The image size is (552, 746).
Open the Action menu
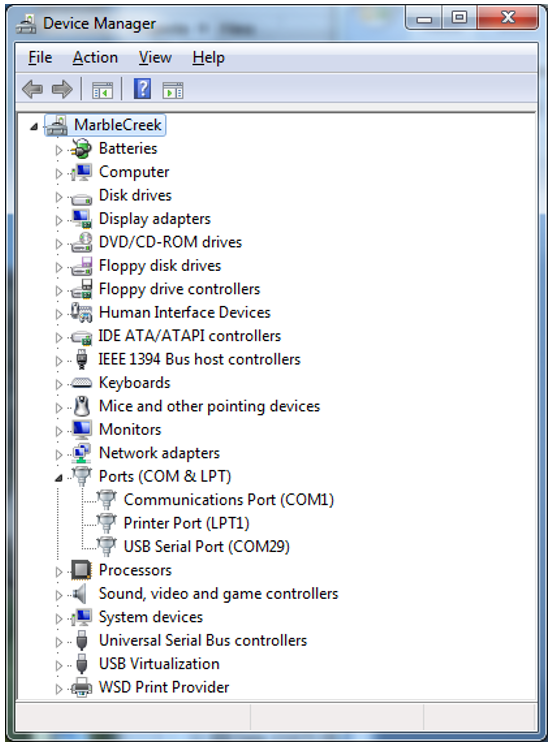(x=95, y=58)
